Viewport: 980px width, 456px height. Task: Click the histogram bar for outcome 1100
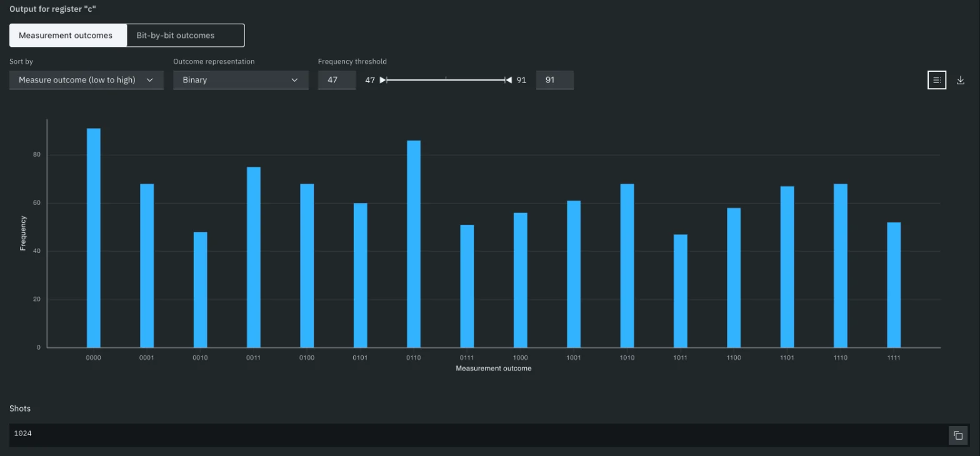734,278
